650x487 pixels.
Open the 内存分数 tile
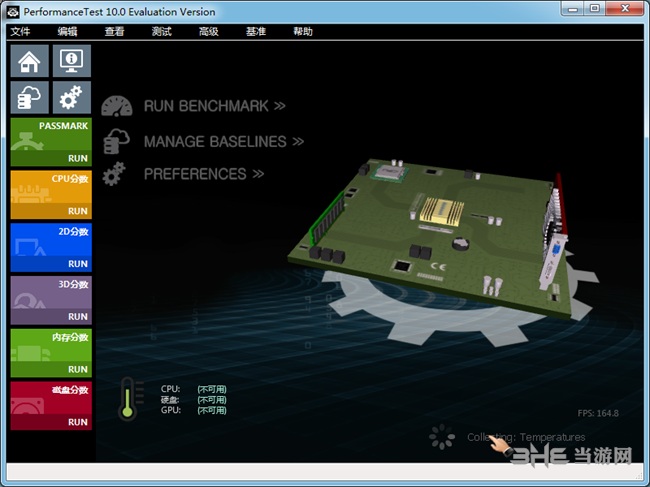(x=51, y=346)
